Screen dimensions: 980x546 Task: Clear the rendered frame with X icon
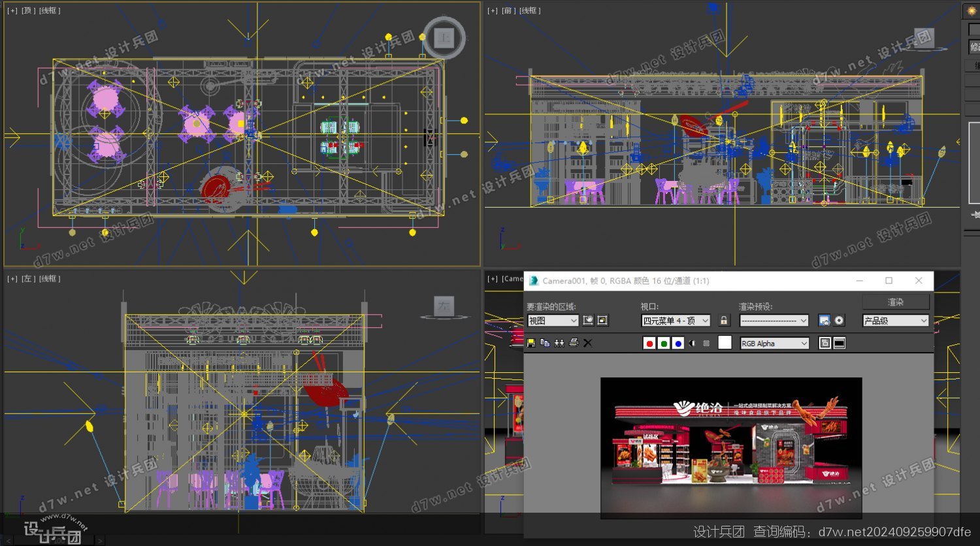click(x=587, y=343)
